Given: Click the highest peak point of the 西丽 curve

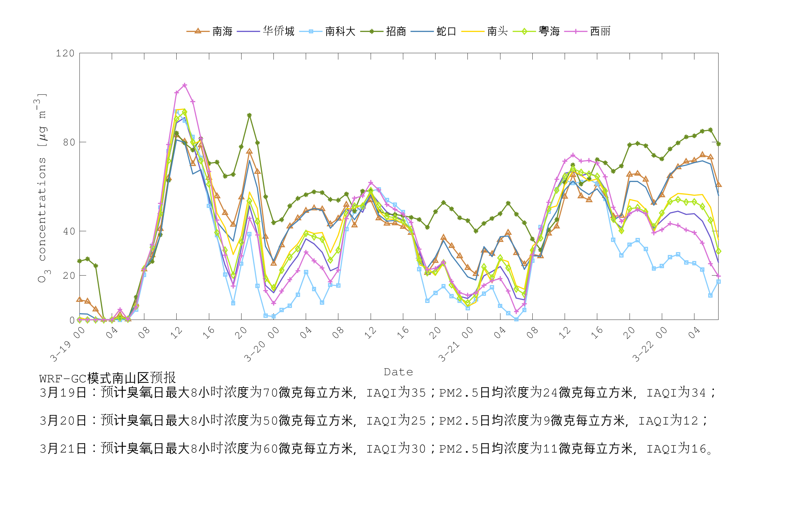Looking at the screenshot, I should coord(184,85).
